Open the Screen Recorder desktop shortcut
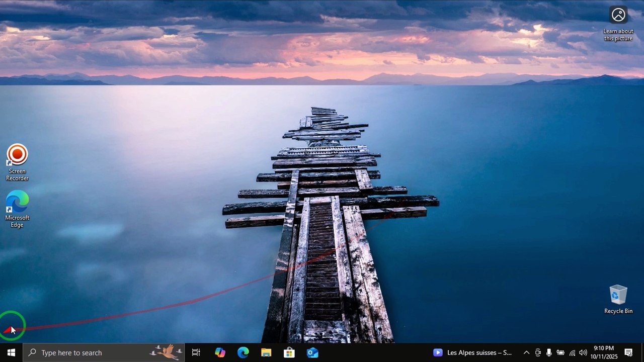 click(17, 162)
